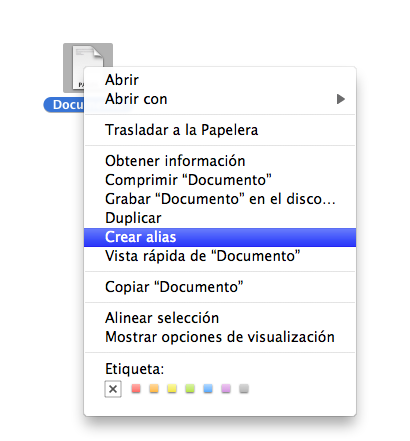410x441 pixels.
Task: Apply the green label color
Action: tap(190, 389)
